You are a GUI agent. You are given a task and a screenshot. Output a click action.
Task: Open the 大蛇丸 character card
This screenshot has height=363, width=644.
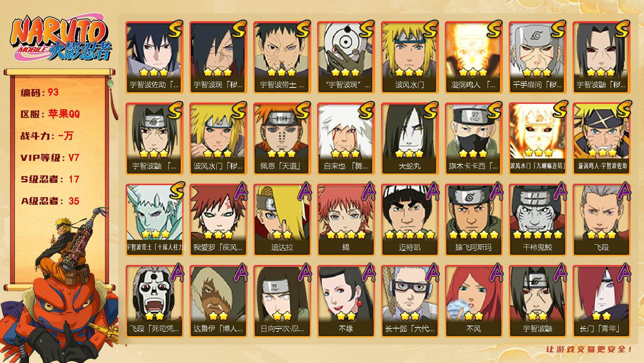(410, 139)
